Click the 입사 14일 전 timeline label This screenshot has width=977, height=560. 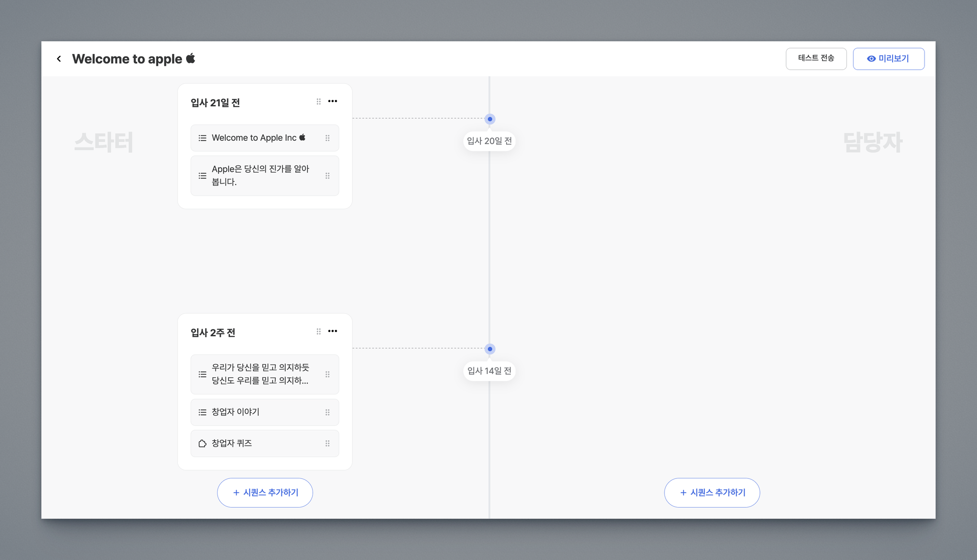[x=489, y=371]
